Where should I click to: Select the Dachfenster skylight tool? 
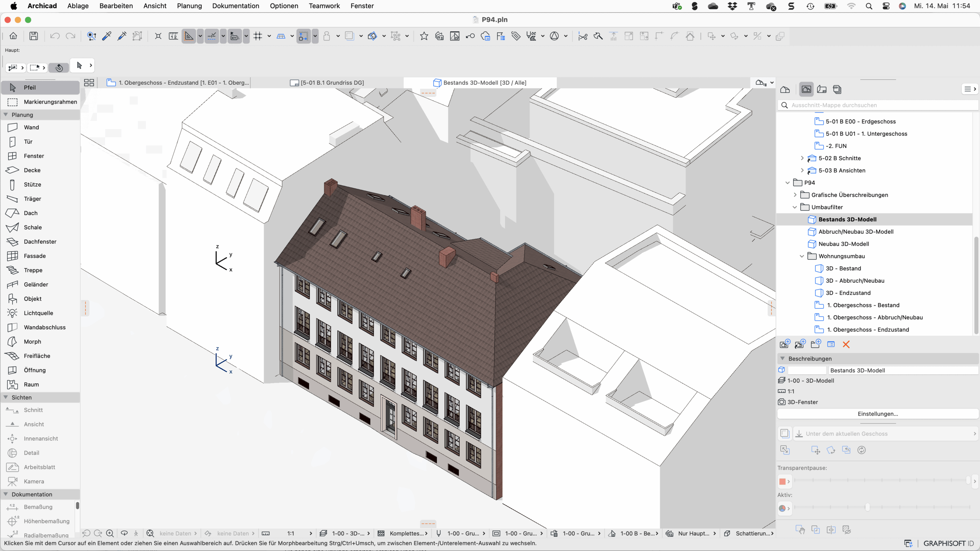coord(40,241)
